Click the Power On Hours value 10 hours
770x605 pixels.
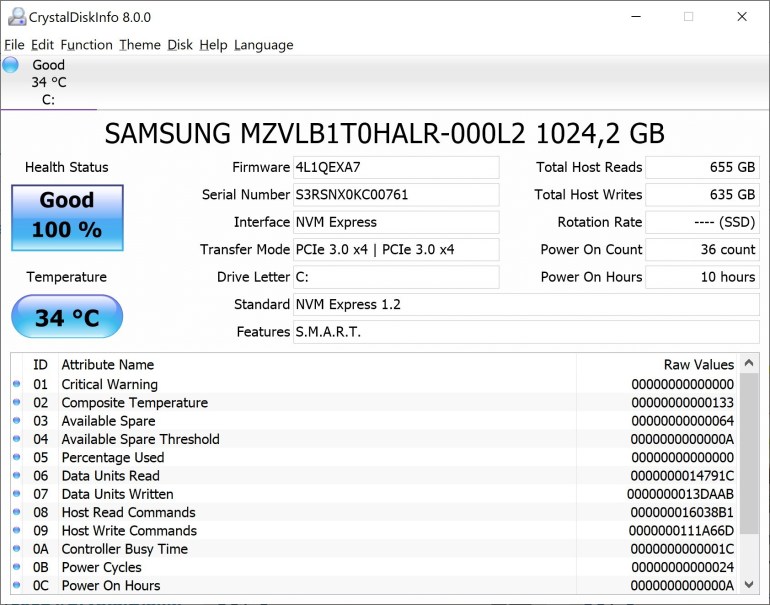tap(702, 277)
